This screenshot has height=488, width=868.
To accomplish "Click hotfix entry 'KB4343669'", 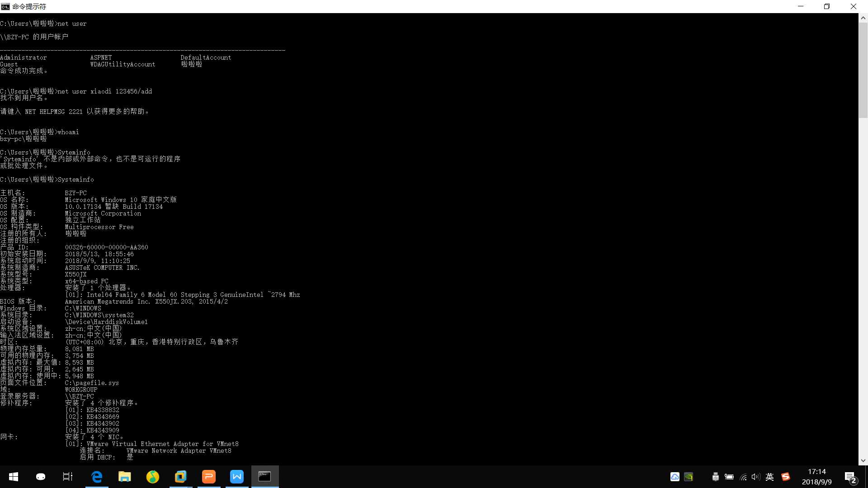I will click(x=103, y=417).
